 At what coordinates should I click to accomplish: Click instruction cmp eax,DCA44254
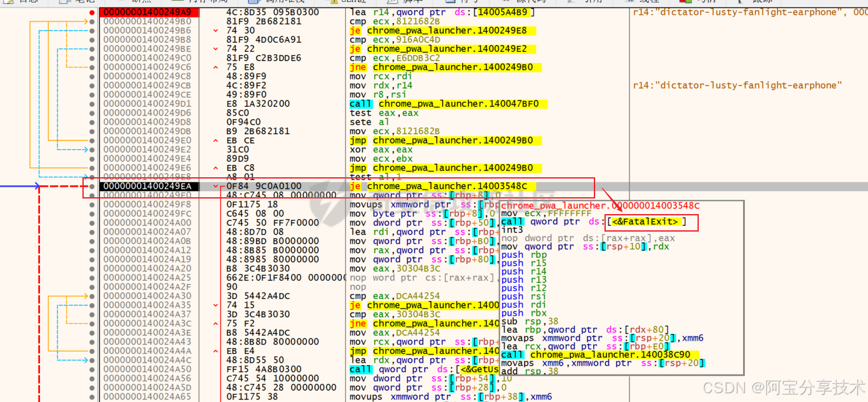395,296
